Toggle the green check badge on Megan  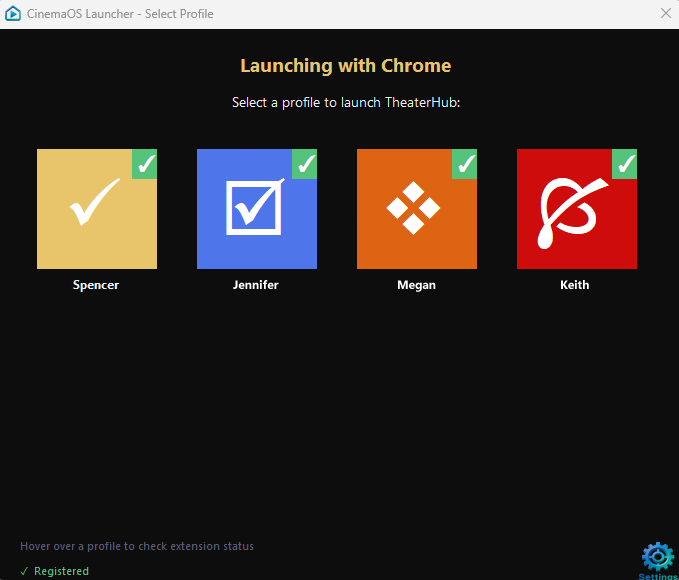(465, 163)
